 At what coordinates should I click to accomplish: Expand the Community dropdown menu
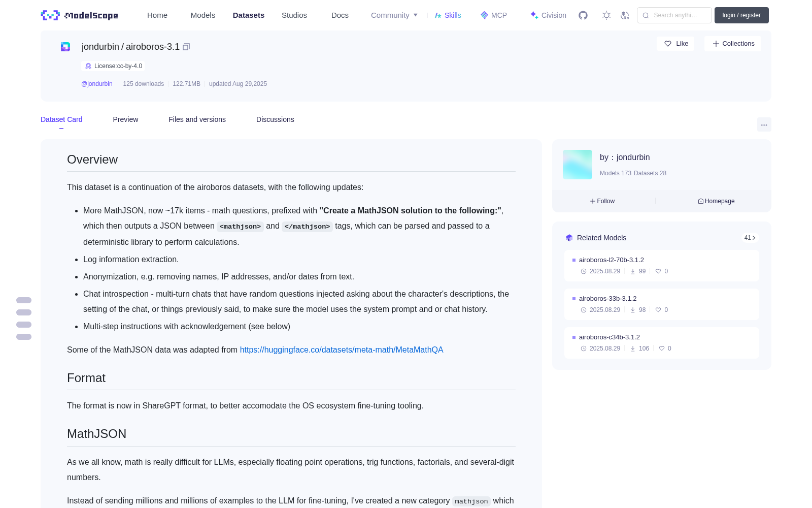coord(394,15)
